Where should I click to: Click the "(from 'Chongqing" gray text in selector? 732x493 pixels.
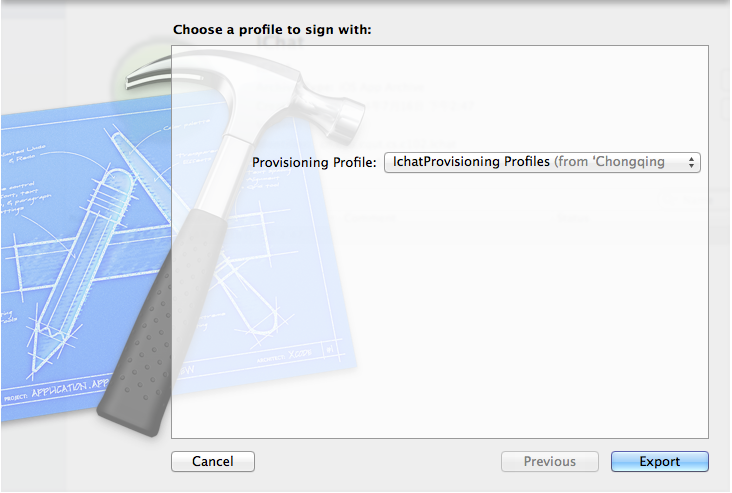coord(610,162)
